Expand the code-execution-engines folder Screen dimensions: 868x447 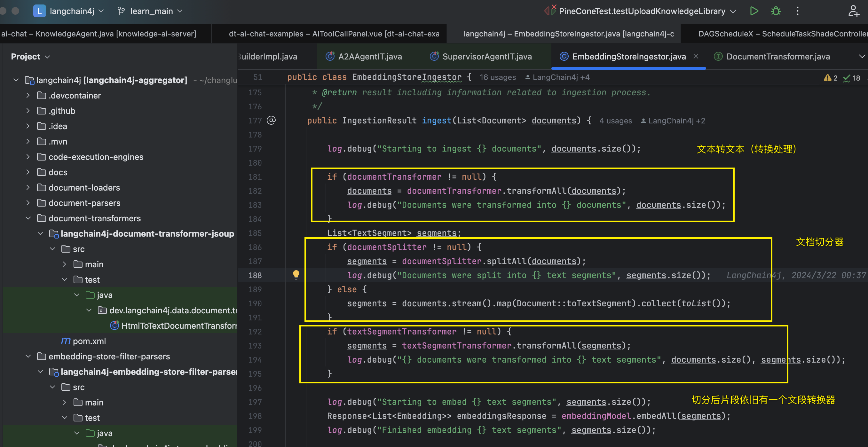click(x=28, y=157)
